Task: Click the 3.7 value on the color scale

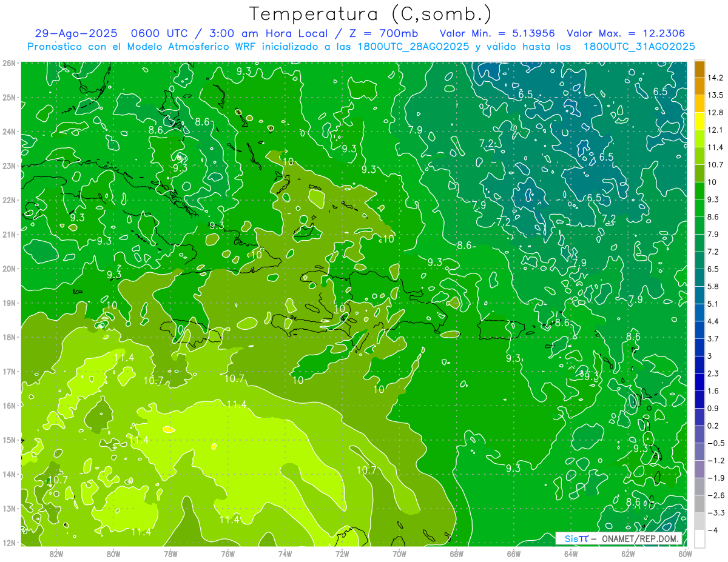Action: [714, 338]
